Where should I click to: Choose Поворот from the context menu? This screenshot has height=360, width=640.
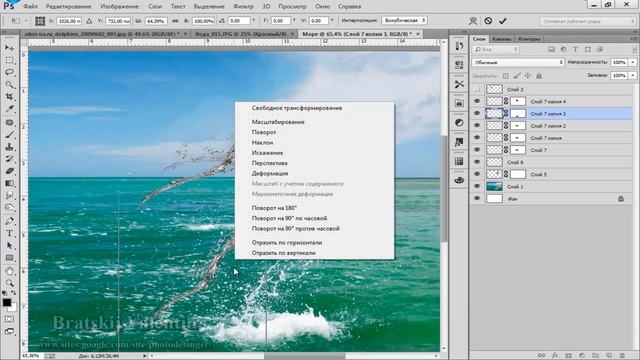tap(264, 132)
